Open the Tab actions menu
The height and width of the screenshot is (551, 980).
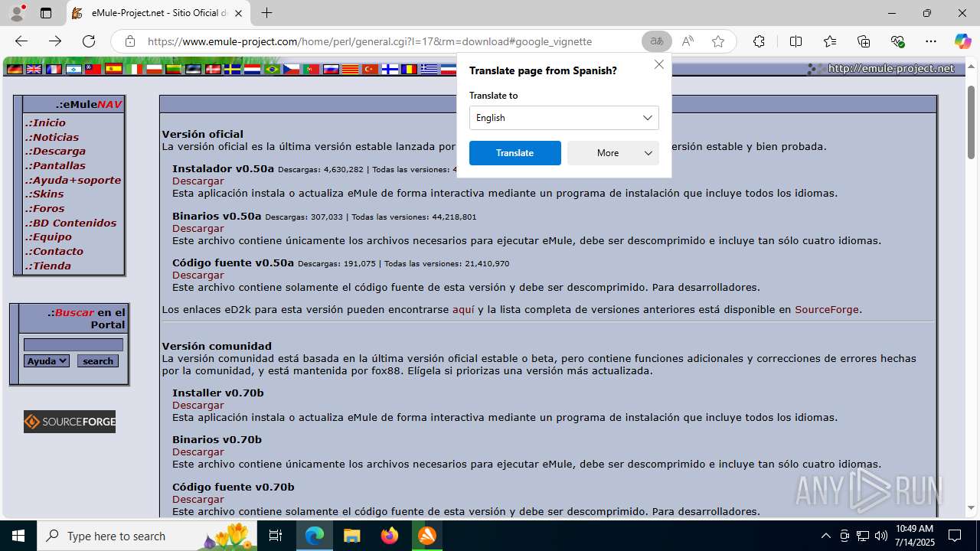[x=46, y=13]
